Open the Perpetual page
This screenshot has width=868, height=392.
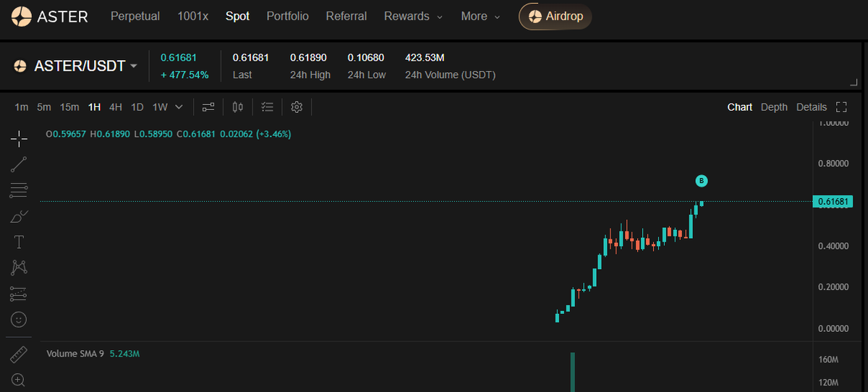[x=135, y=16]
